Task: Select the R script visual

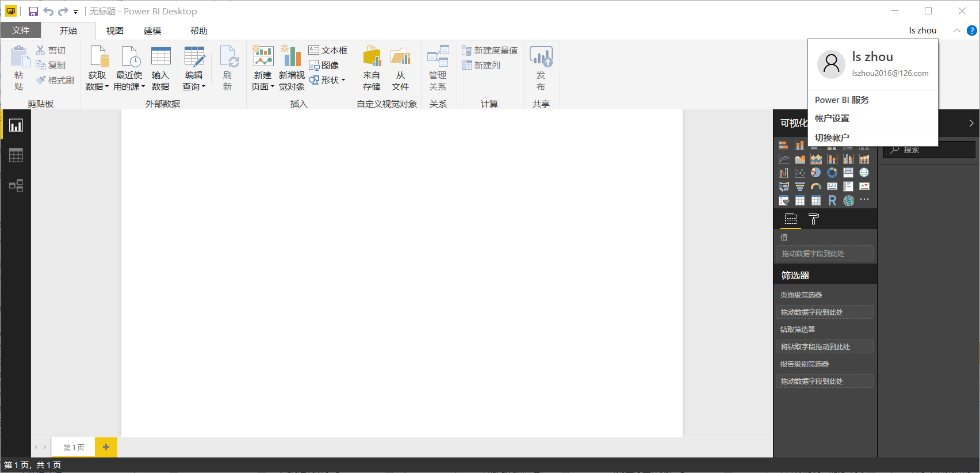Action: pos(832,200)
